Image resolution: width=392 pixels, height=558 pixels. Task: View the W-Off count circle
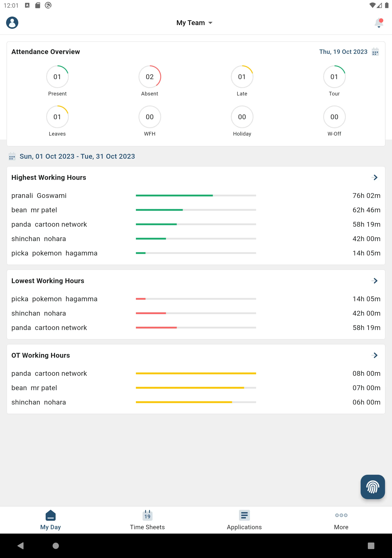pos(334,117)
